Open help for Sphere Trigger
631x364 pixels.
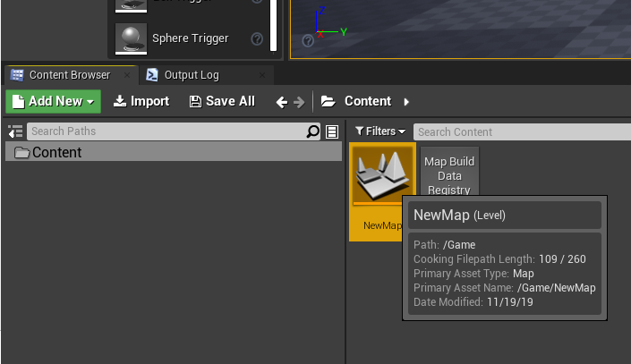(x=257, y=39)
